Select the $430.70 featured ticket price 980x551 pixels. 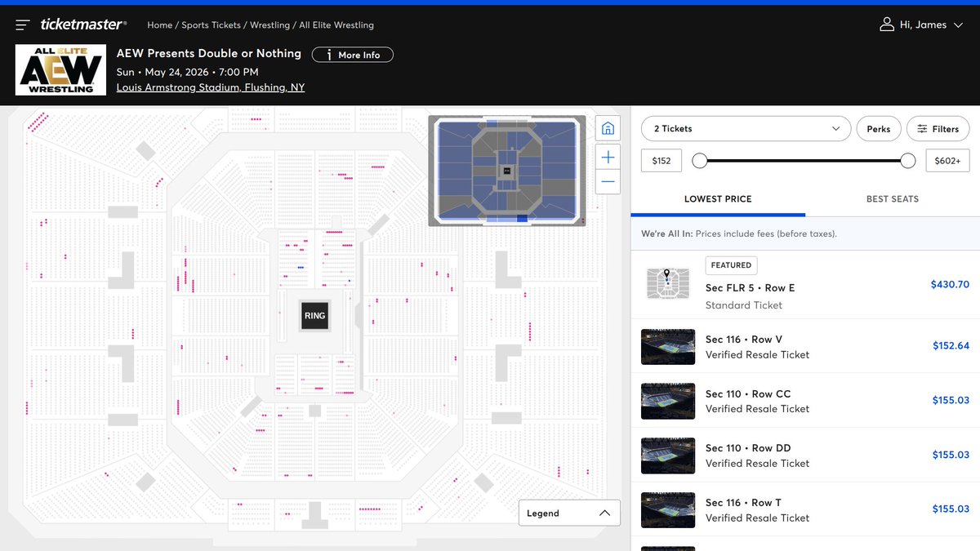coord(950,285)
